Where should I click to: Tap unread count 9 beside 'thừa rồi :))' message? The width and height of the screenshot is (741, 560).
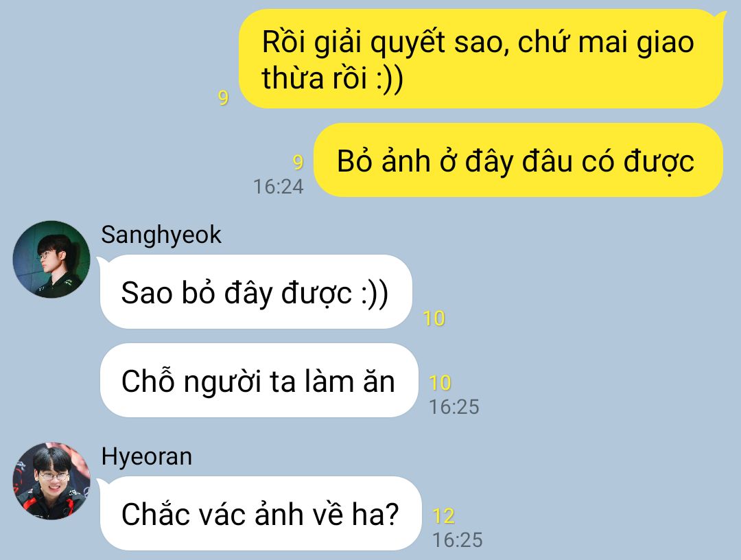[223, 98]
